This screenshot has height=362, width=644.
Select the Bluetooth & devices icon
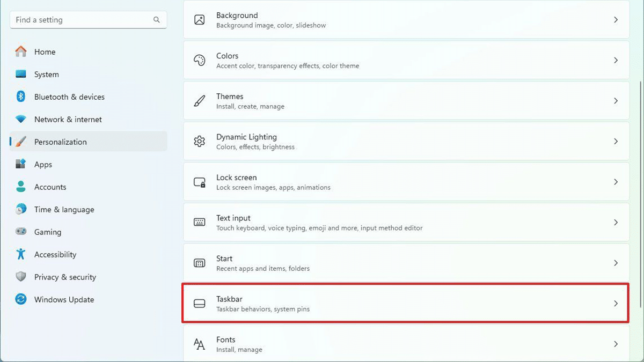click(x=21, y=97)
